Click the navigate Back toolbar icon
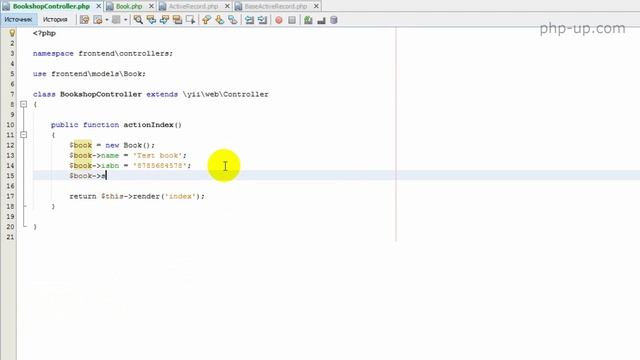The width and height of the screenshot is (640, 360). point(98,20)
